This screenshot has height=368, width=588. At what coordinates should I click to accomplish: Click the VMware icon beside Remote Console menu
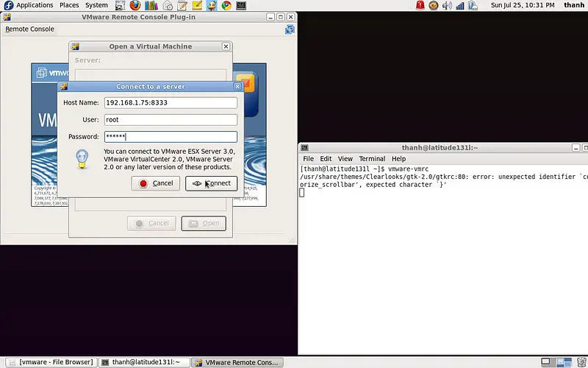[290, 29]
